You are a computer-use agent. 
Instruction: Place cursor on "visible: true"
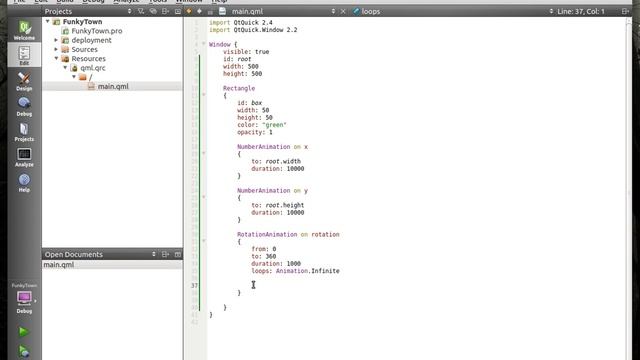tap(246, 52)
